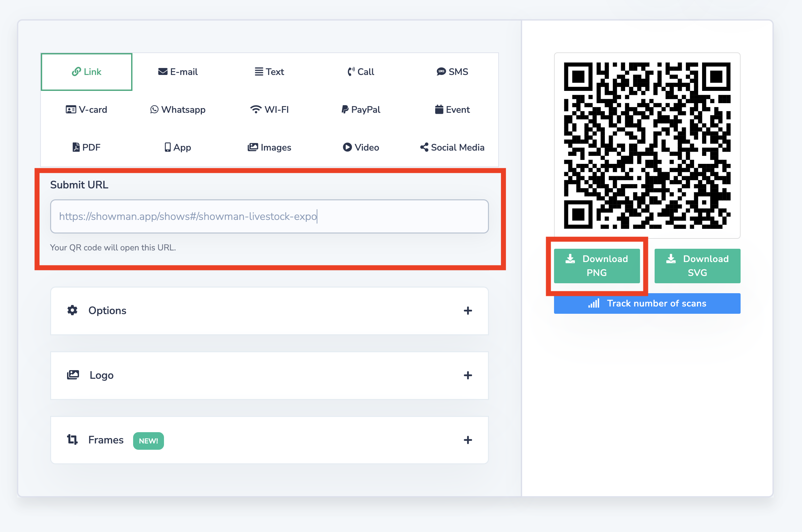Choose the V-card QR type
The height and width of the screenshot is (532, 802).
pyautogui.click(x=86, y=109)
